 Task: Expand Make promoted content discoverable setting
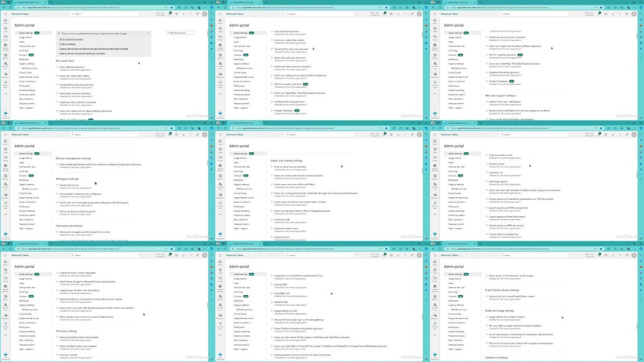(x=57, y=337)
